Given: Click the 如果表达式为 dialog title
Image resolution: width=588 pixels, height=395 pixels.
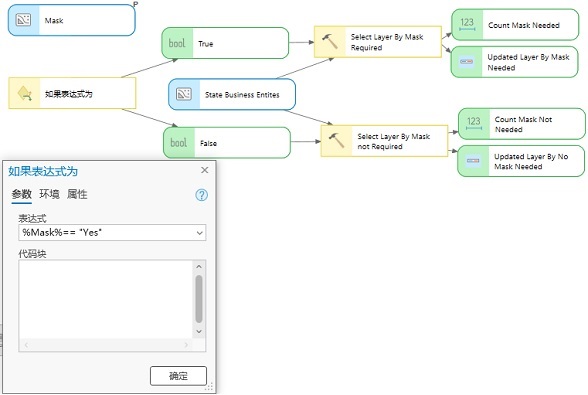Looking at the screenshot, I should [43, 171].
